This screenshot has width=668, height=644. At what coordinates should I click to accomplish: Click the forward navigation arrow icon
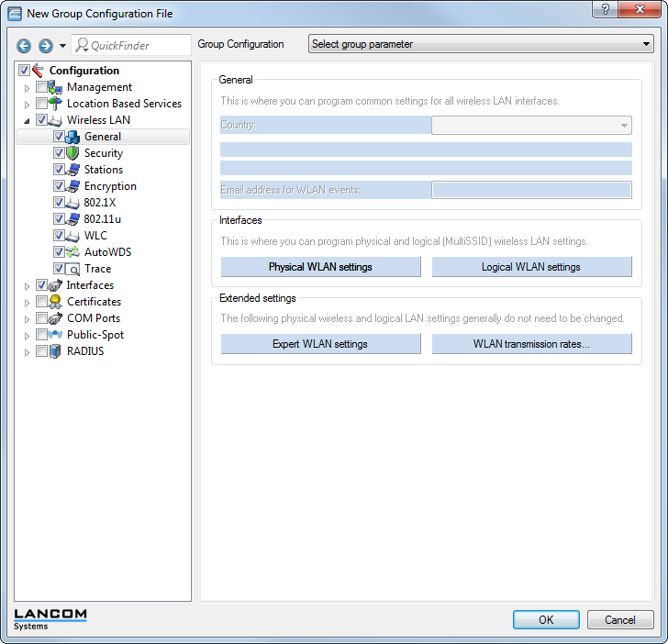(x=45, y=45)
